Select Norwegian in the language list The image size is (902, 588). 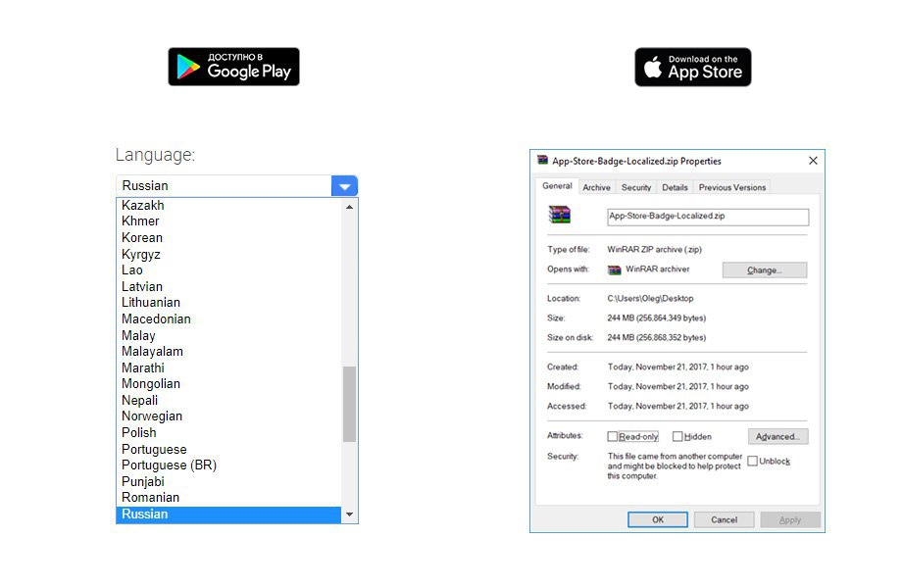tap(228, 416)
